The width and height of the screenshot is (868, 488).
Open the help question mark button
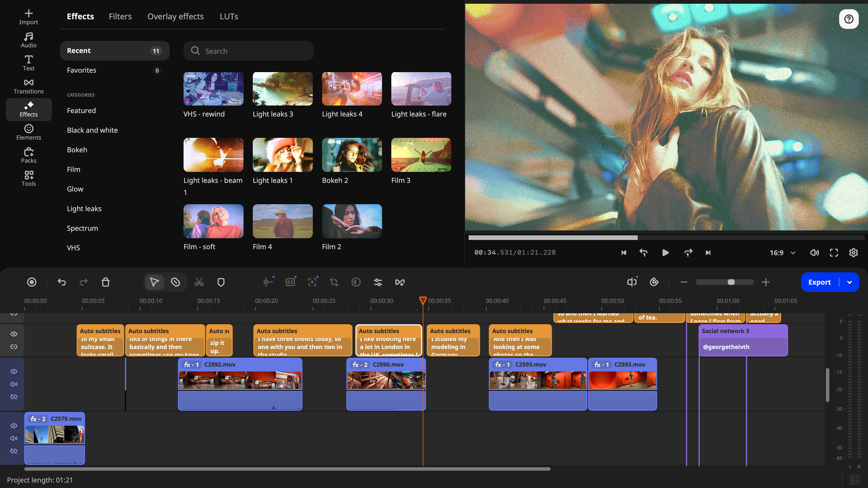(848, 19)
